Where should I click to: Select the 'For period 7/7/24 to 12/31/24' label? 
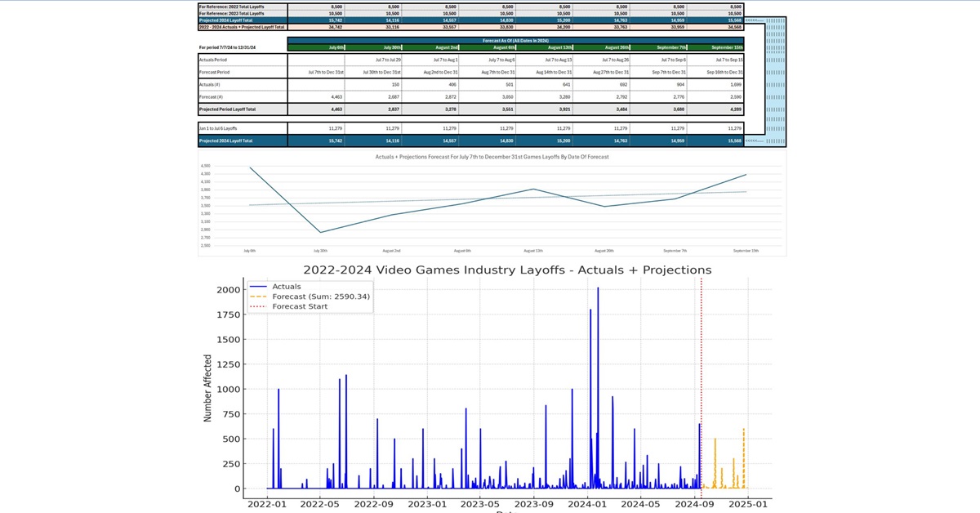[x=227, y=47]
